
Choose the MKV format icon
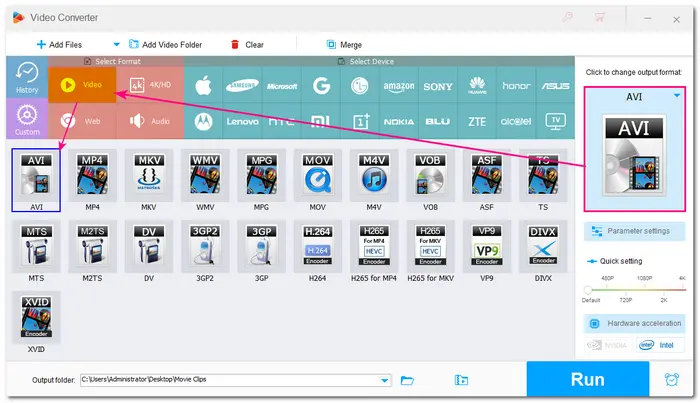pos(149,175)
